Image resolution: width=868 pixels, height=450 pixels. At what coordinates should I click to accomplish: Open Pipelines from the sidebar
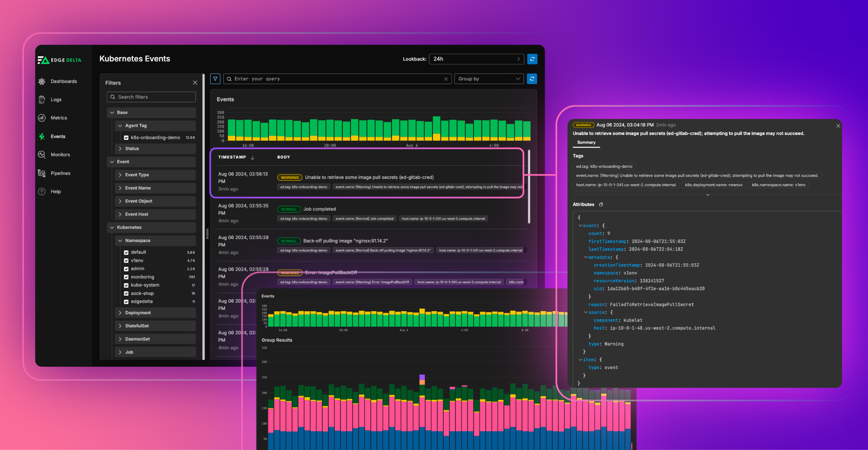[42, 173]
